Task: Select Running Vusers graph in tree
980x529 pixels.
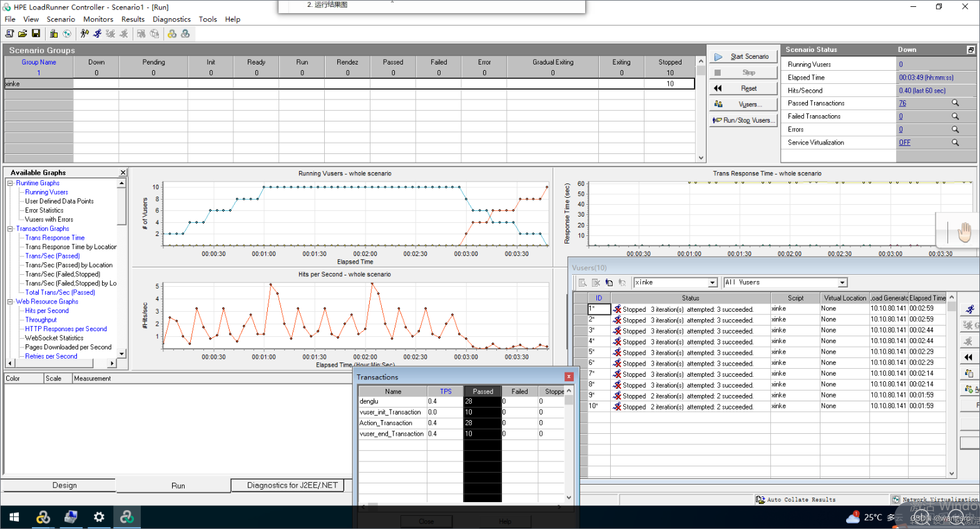Action: [x=46, y=193]
